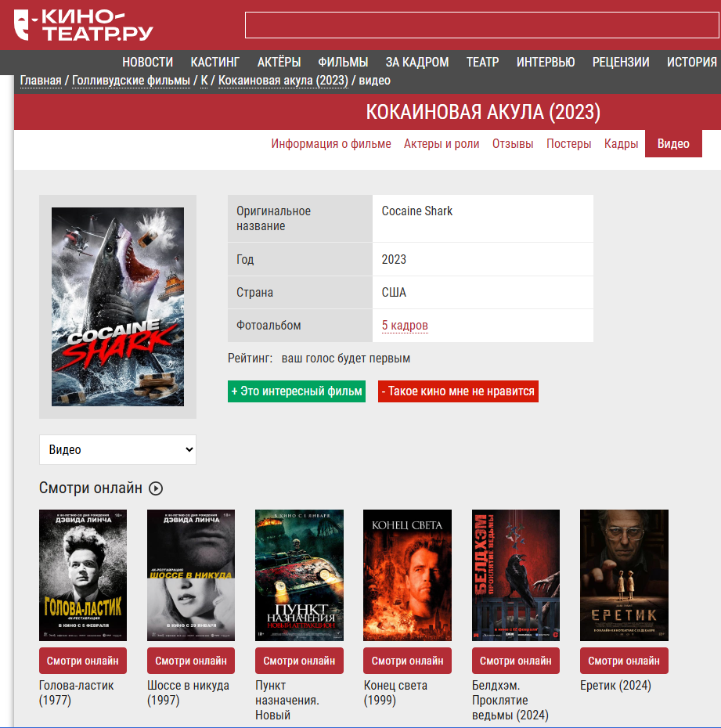Open Белдхэм. Проклятие ведьмы (2024) title link
The image size is (721, 728).
510,700
